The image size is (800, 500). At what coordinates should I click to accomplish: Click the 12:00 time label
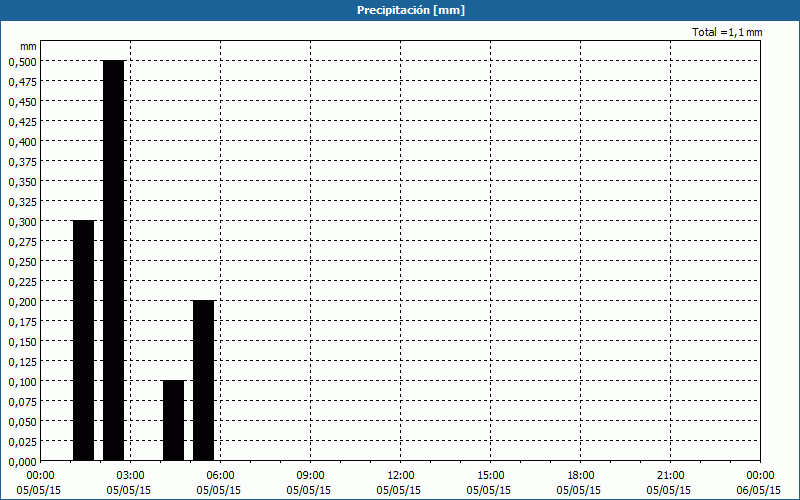coord(401,476)
